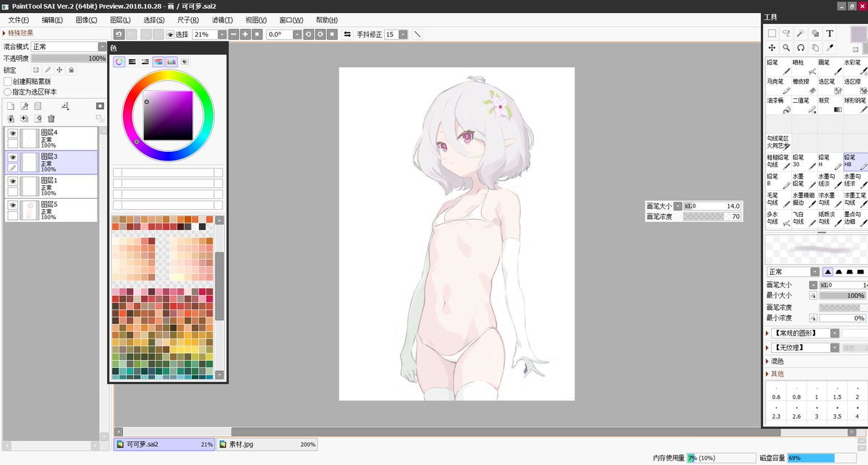
Task: Choose the 二值笔 binary pen tool
Action: (x=804, y=105)
